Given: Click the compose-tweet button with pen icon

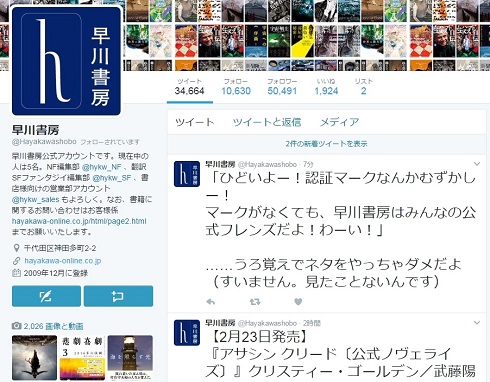Looking at the screenshot, I should click(46, 296).
